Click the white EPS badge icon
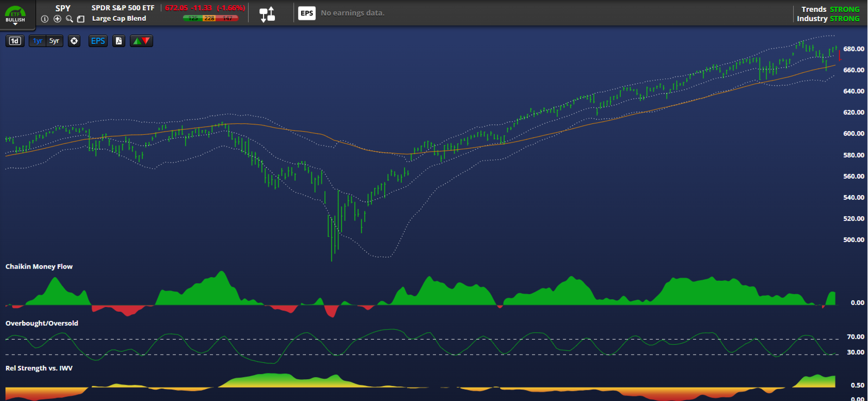868x401 pixels. pos(307,13)
